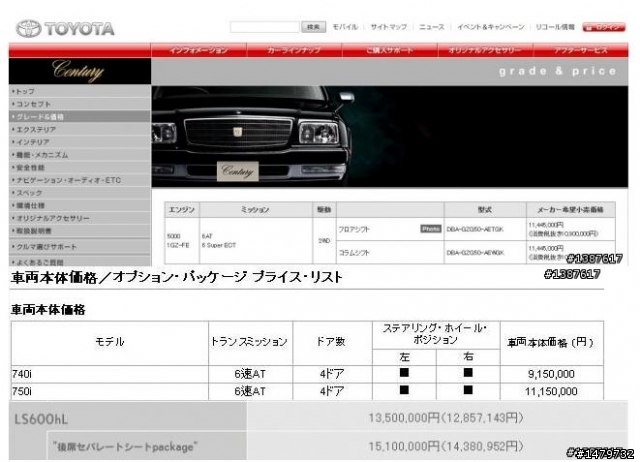Viewport: 640px width, 462px height.
Task: Click the ミッション column header
Action: click(x=256, y=210)
